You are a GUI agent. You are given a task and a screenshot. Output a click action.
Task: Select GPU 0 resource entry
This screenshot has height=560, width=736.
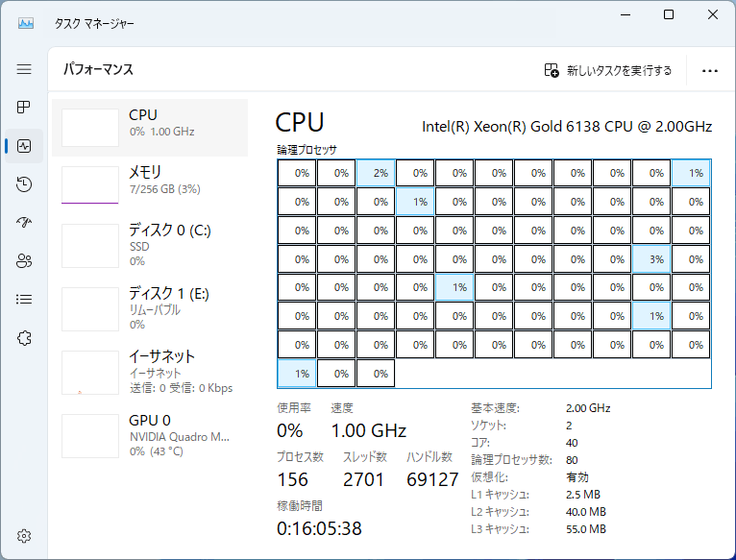tap(150, 435)
